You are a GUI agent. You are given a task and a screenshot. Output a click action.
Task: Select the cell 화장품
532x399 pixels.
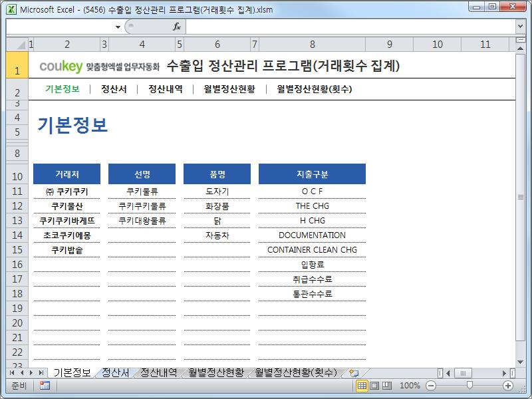[x=217, y=206]
